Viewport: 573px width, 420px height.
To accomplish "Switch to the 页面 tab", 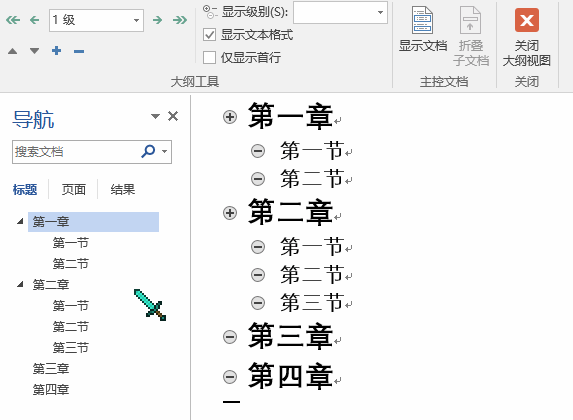I will pos(73,190).
